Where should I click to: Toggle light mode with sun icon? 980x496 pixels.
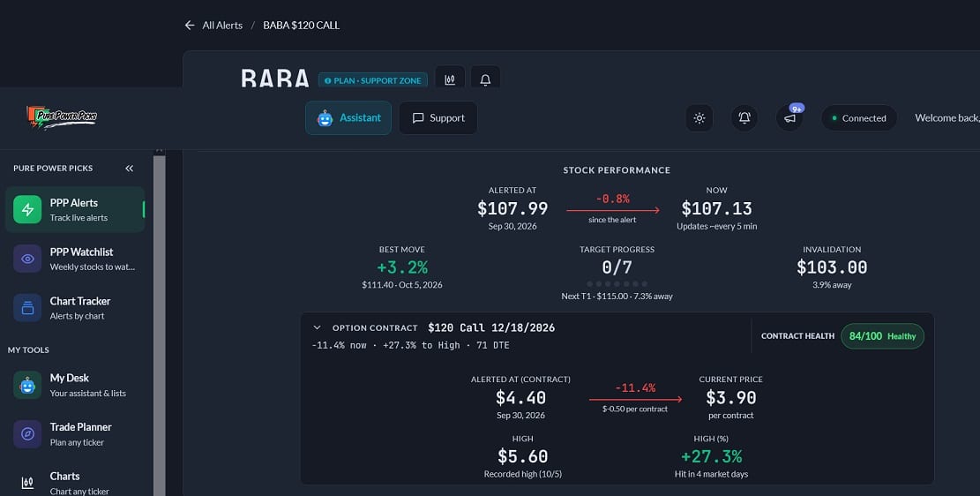tap(699, 117)
